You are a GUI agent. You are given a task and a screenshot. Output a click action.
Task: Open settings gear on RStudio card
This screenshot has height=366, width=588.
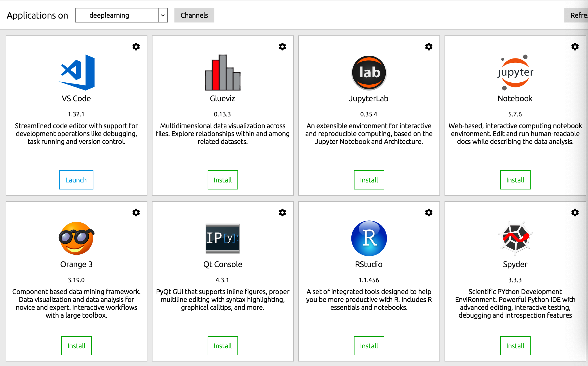tap(429, 213)
